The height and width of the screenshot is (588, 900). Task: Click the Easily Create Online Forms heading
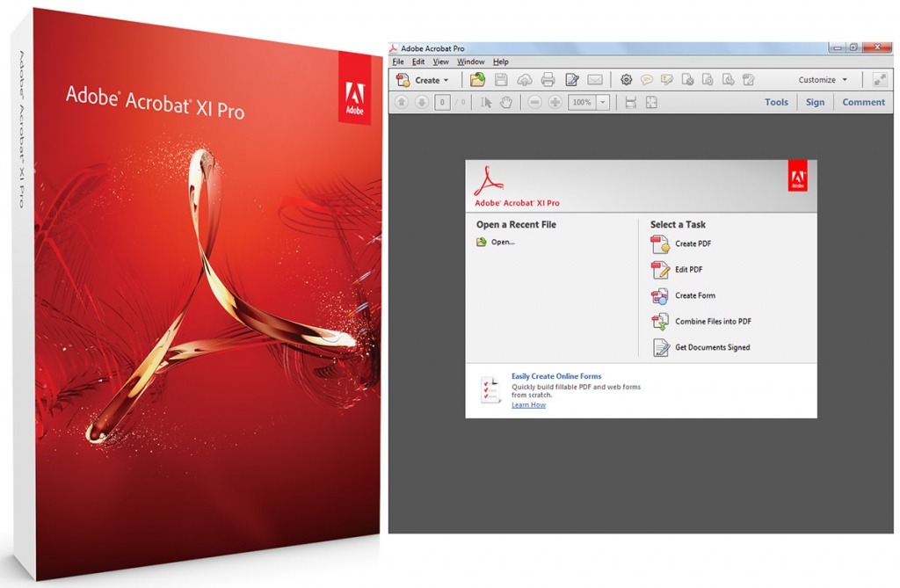click(x=556, y=376)
